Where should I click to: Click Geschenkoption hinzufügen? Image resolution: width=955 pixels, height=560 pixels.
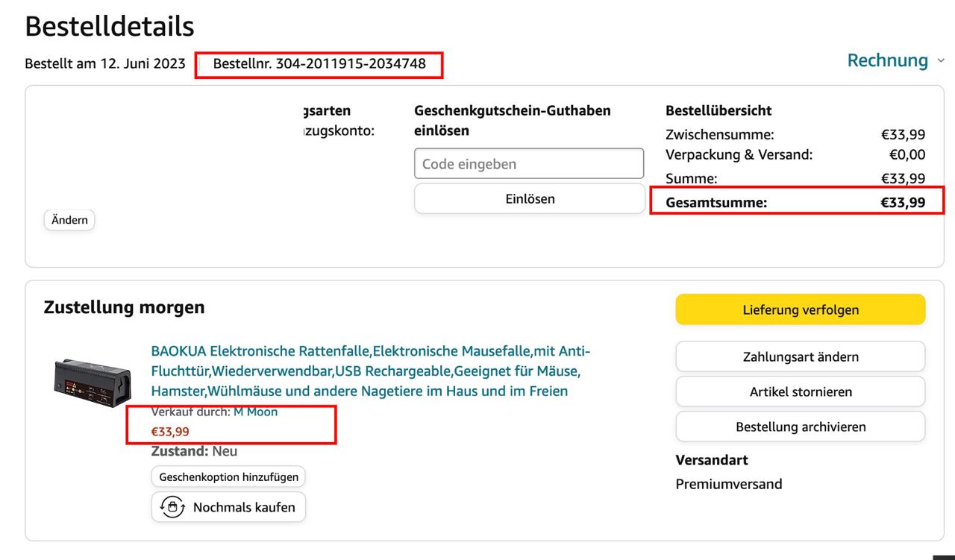pos(228,476)
